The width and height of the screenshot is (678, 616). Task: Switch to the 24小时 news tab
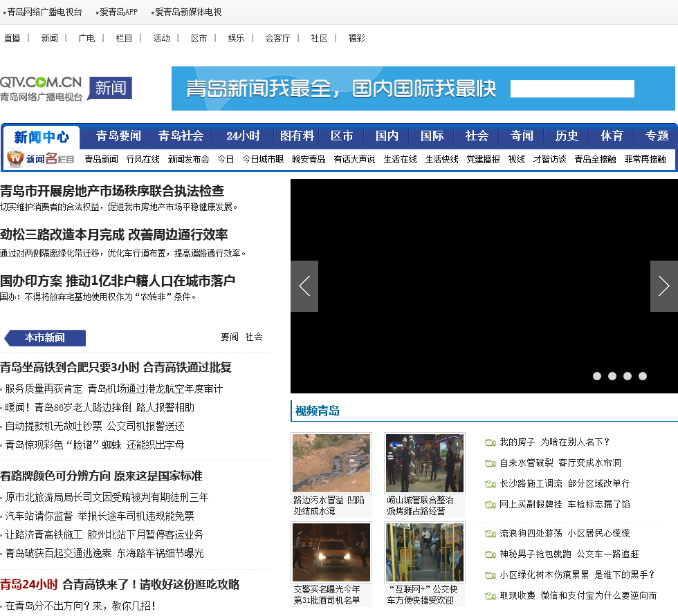tap(243, 136)
